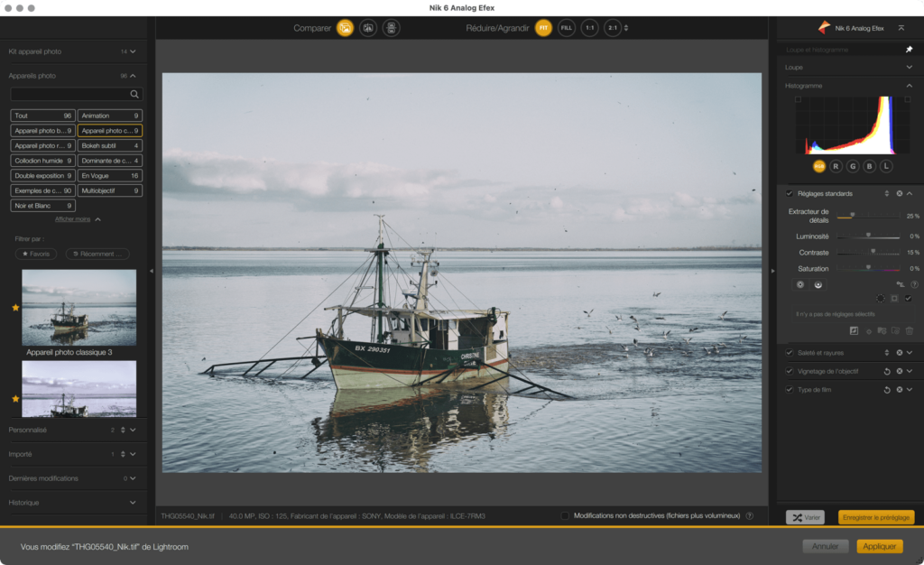Select the side-by-side compare view icon

(x=392, y=28)
